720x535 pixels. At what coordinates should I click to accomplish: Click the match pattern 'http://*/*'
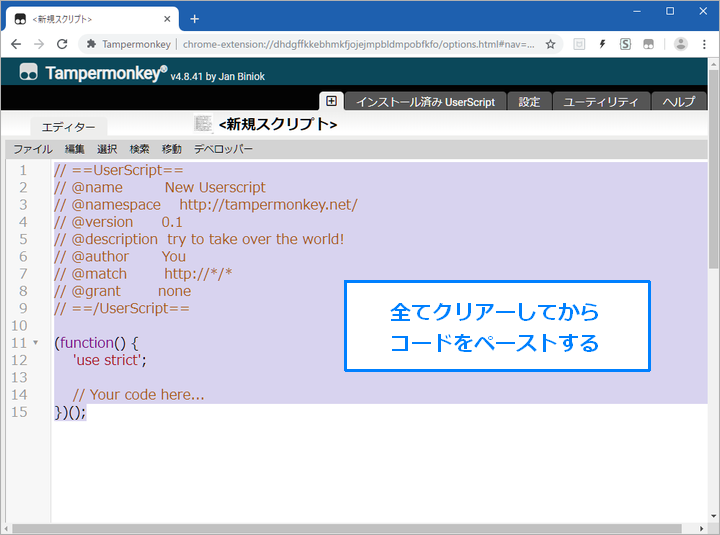[x=198, y=274]
